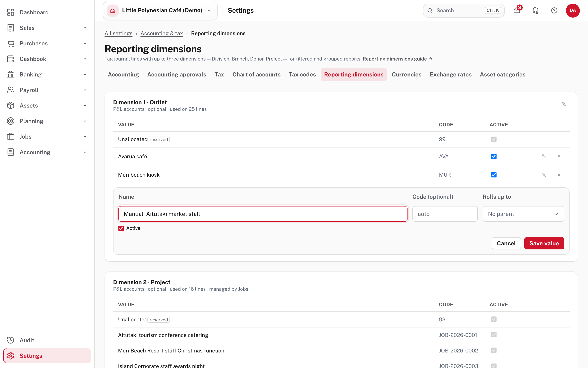
Task: Follow the Accounting & tax breadcrumb link
Action: [x=161, y=33]
